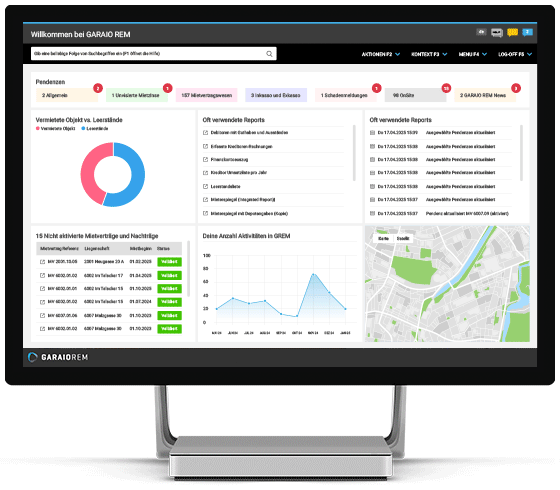Open the 2 Allgemein pending tile
This screenshot has width=560, height=490.
pos(67,95)
